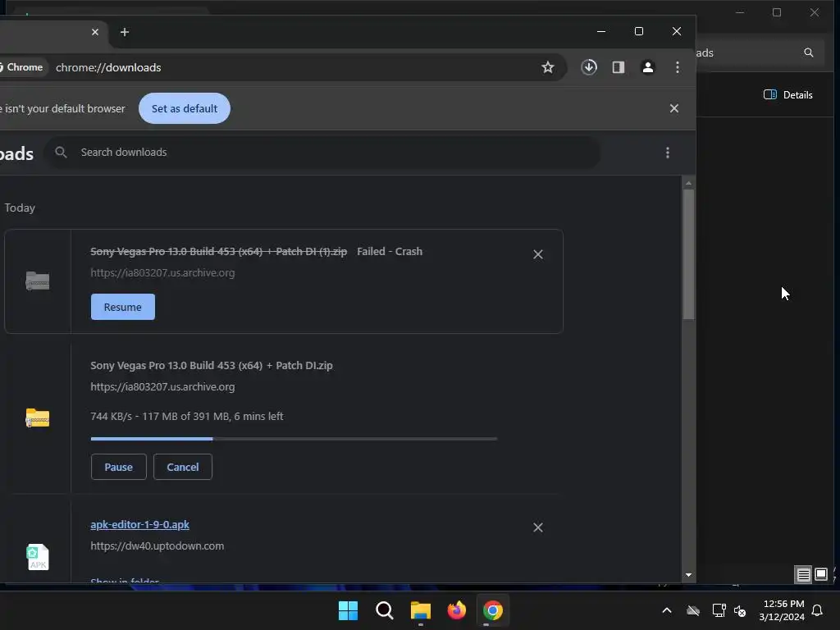Image resolution: width=840 pixels, height=630 pixels.
Task: Toggle the Details pane in File Explorer
Action: [788, 95]
